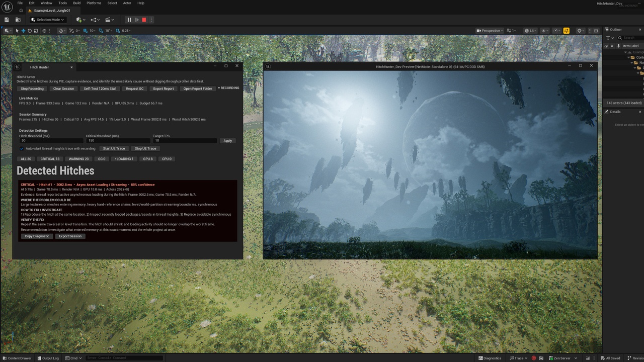
Task: Focus the Enter Console Command field
Action: click(x=124, y=358)
